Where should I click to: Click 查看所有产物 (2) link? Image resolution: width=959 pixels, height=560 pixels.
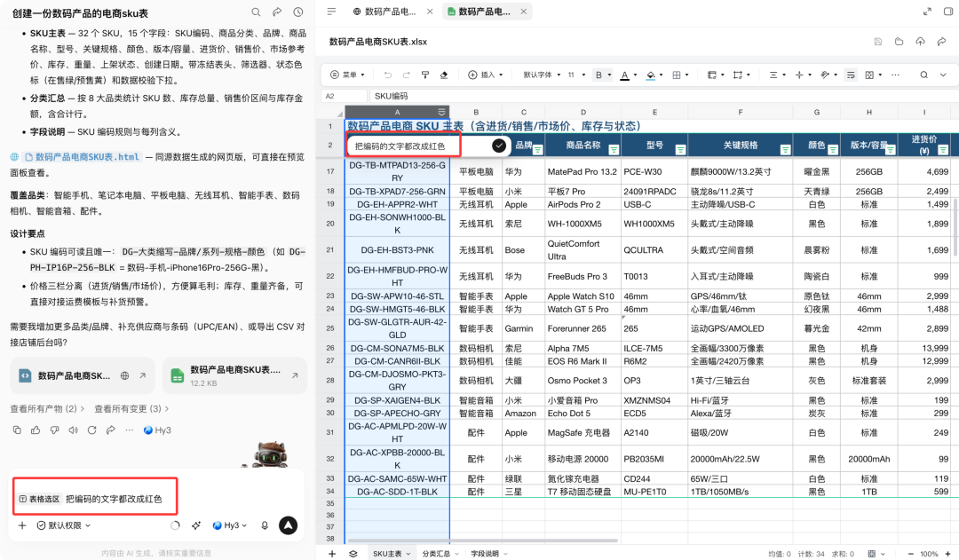tap(46, 408)
